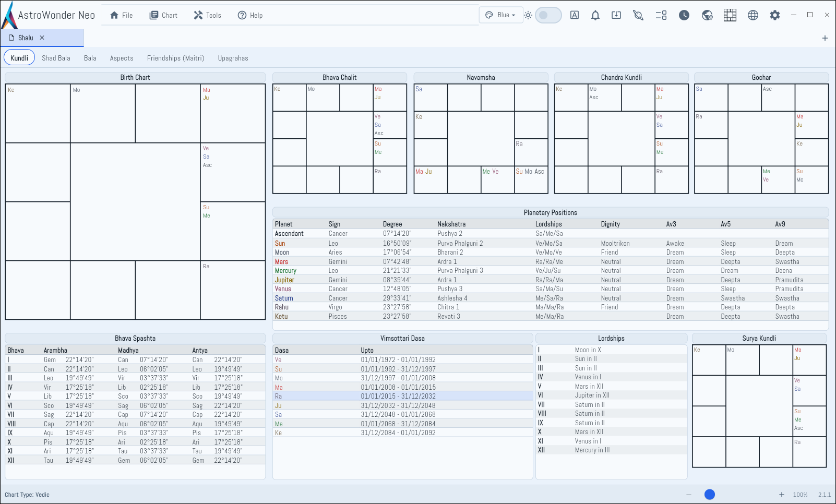Image resolution: width=836 pixels, height=504 pixels.
Task: Add a new chart tab with plus icon
Action: pos(825,38)
